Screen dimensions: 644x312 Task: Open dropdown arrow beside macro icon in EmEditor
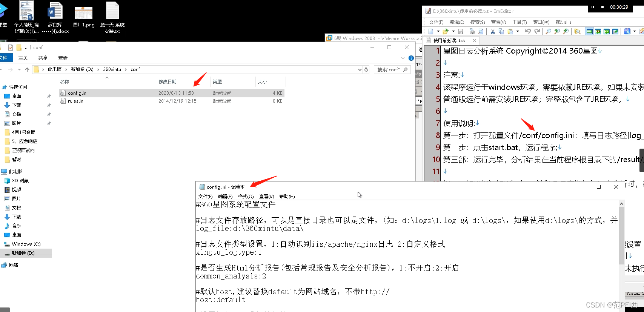pyautogui.click(x=635, y=31)
